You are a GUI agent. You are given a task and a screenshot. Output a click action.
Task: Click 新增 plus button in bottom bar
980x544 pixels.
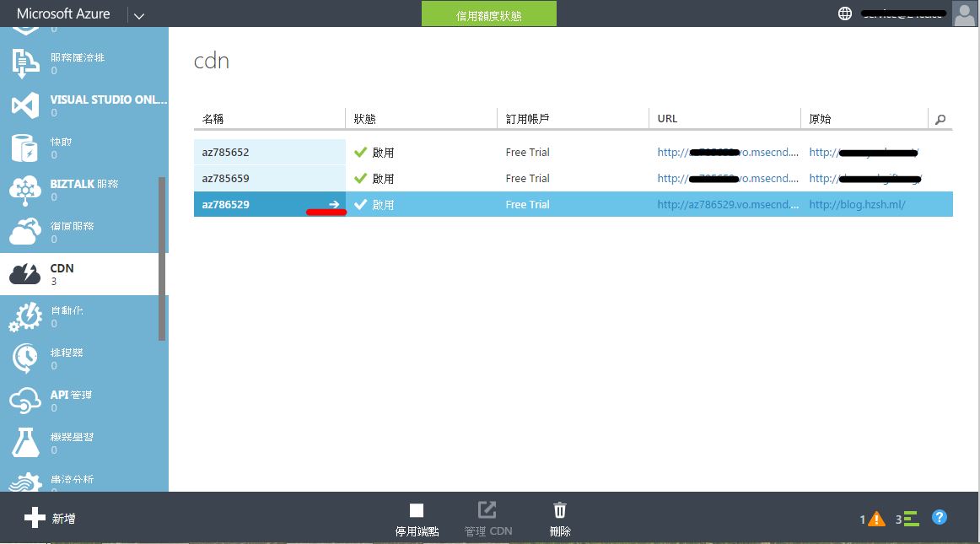pos(50,518)
